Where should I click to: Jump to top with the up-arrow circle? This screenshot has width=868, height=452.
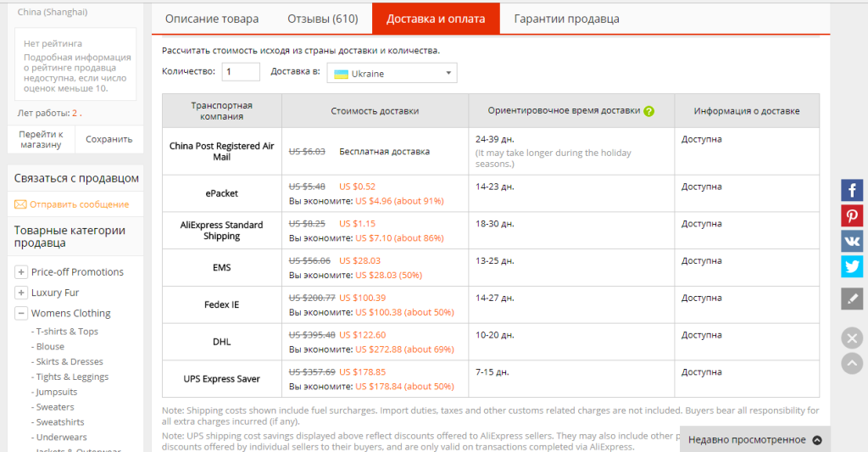852,363
